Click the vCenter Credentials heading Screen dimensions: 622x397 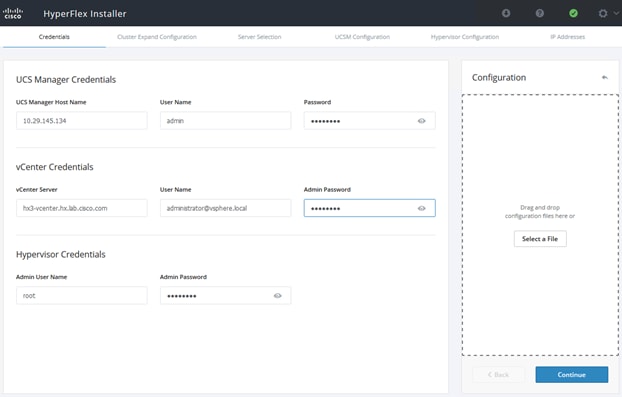point(55,167)
